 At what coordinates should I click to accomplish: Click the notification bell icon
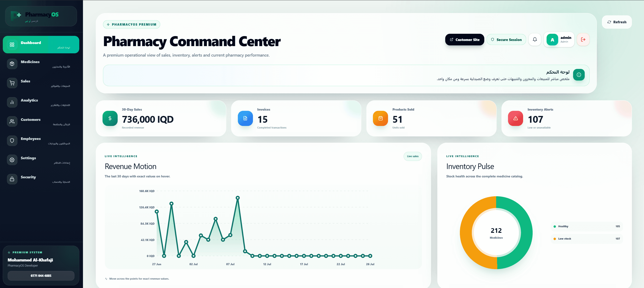pyautogui.click(x=535, y=40)
